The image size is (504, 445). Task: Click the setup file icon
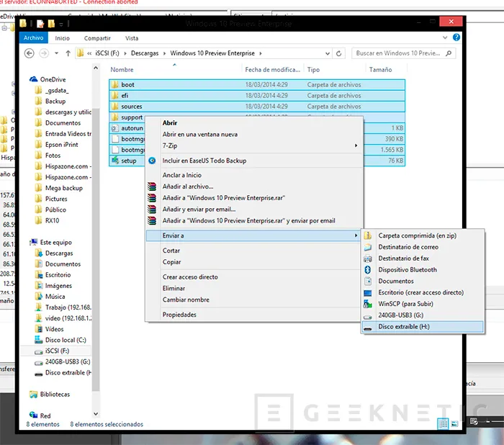pyautogui.click(x=114, y=161)
